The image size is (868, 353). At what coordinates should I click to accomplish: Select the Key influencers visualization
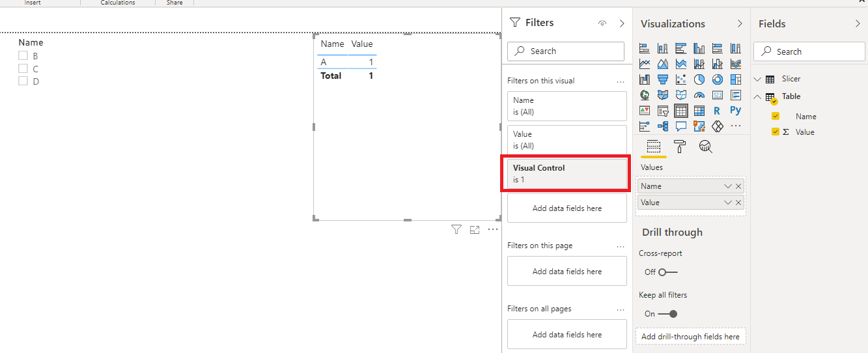coord(645,126)
